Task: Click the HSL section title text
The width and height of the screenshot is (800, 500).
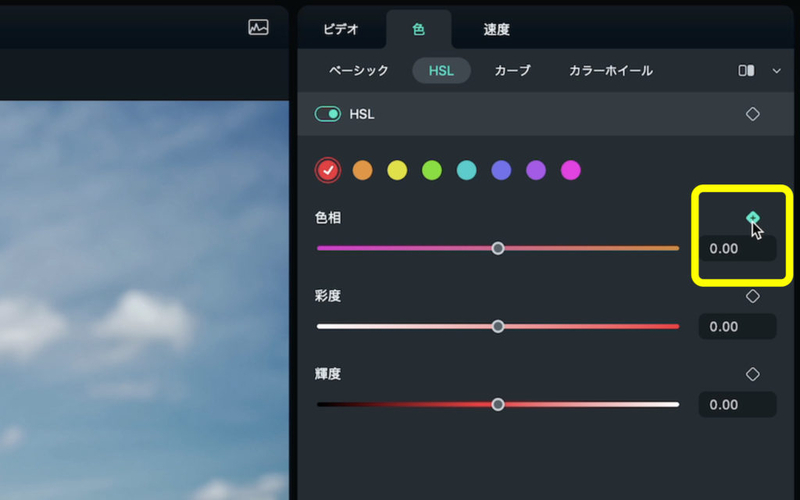Action: [362, 114]
